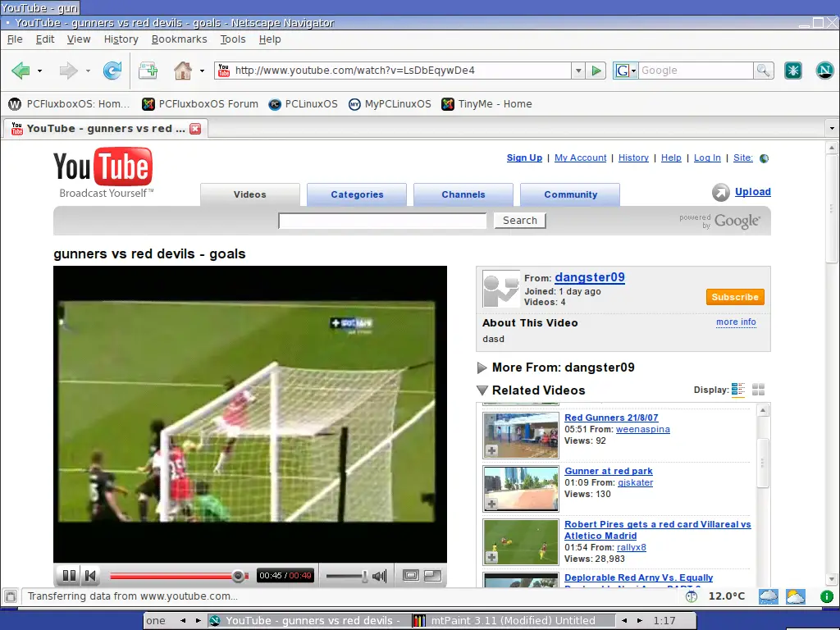Image resolution: width=840 pixels, height=630 pixels.
Task: Click the YouTube logo
Action: click(x=103, y=173)
